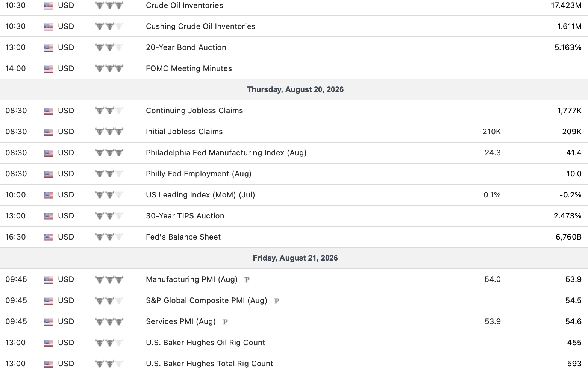Open the Cushing Crude Oil Inventories event
Screen dimensions: 588x376
(200, 26)
